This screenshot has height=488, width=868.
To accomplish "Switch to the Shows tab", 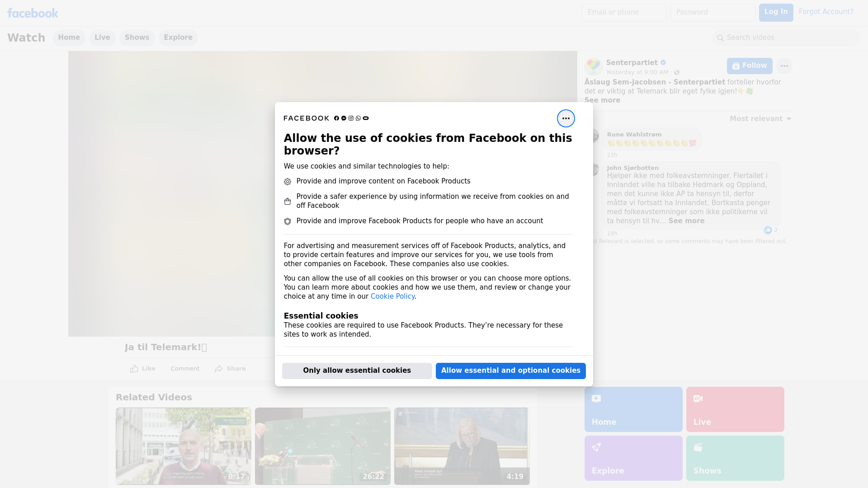I will coord(137,38).
